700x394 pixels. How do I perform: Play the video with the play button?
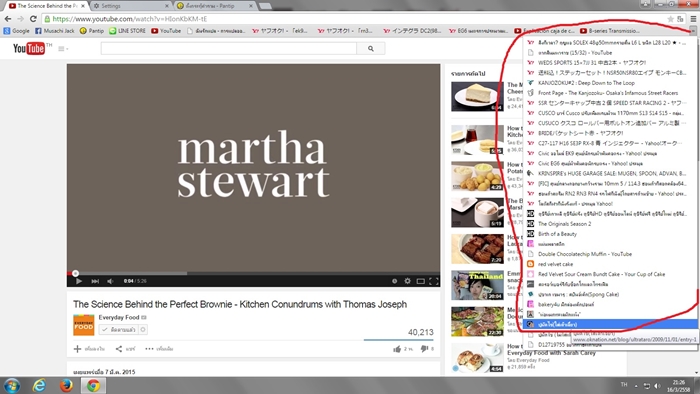click(x=79, y=281)
